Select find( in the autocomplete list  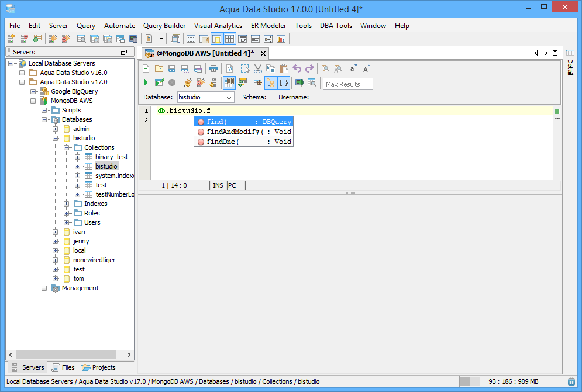coord(244,122)
